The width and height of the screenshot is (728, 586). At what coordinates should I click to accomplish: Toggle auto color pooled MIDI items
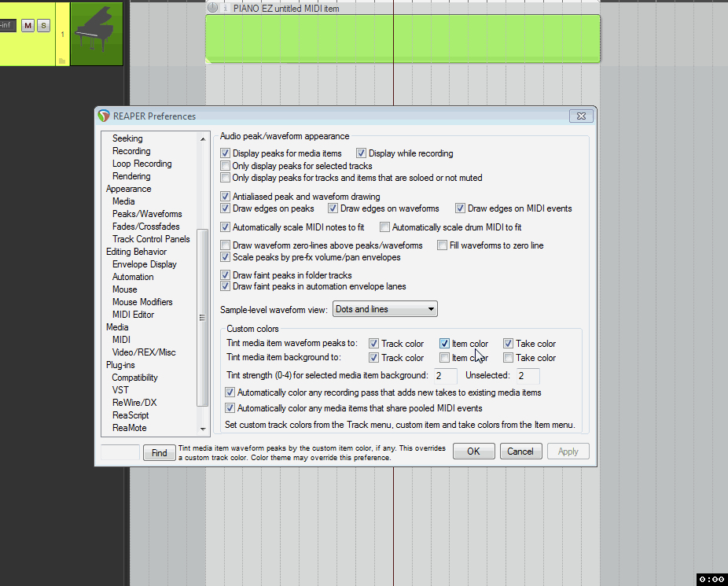pos(230,408)
